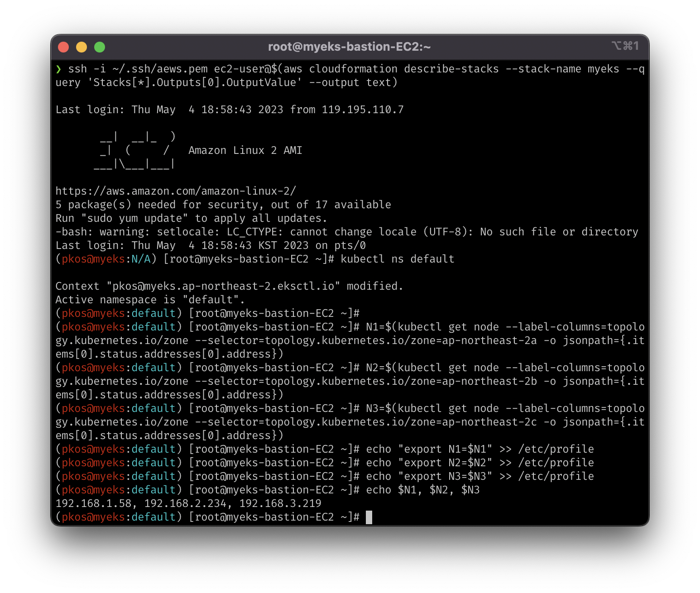Click the N2=$(kubectl get node command

pyautogui.click(x=350, y=381)
